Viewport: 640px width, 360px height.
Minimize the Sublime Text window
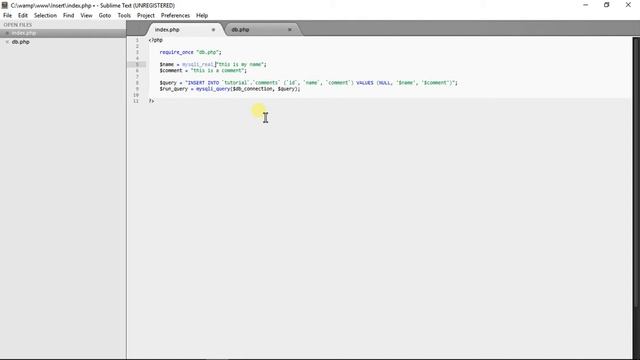586,5
